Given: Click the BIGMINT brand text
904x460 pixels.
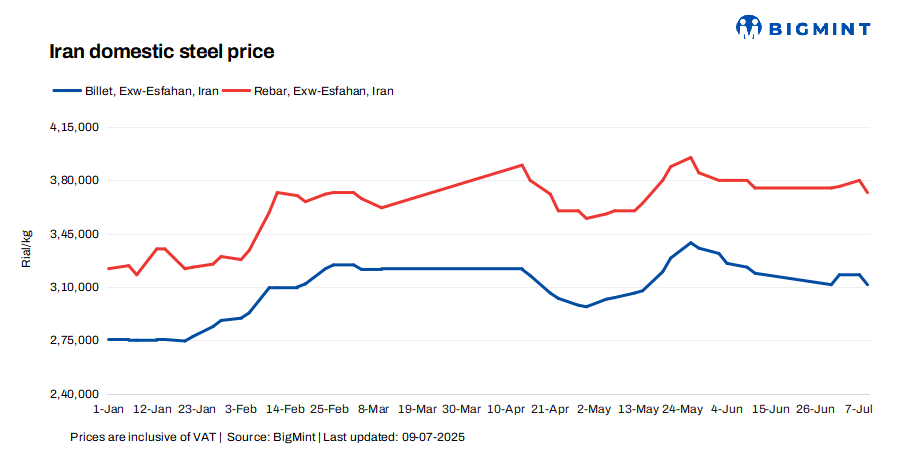Looking at the screenshot, I should point(820,28).
